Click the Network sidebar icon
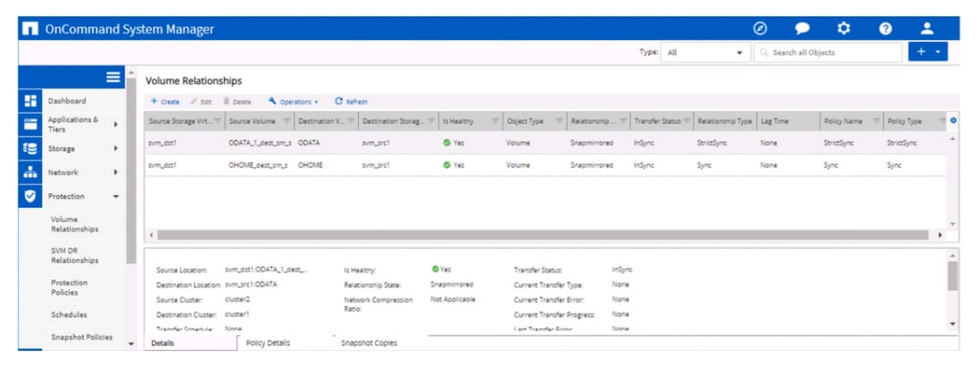The height and width of the screenshot is (375, 980). (30, 172)
